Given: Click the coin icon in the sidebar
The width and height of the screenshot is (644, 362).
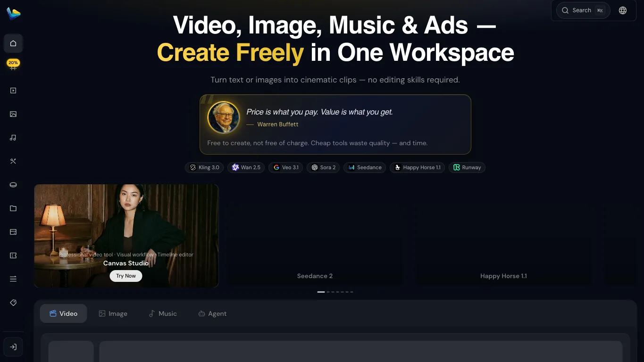Looking at the screenshot, I should [x=13, y=185].
